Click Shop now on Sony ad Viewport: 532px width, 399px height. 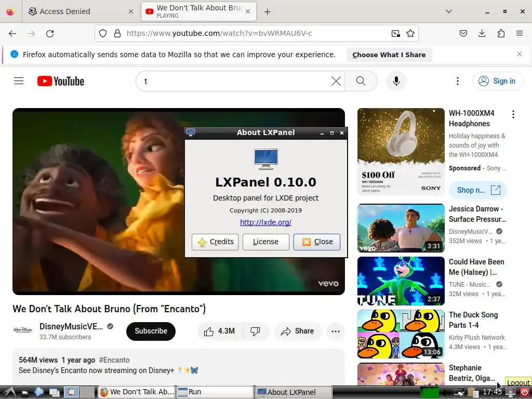pos(478,190)
